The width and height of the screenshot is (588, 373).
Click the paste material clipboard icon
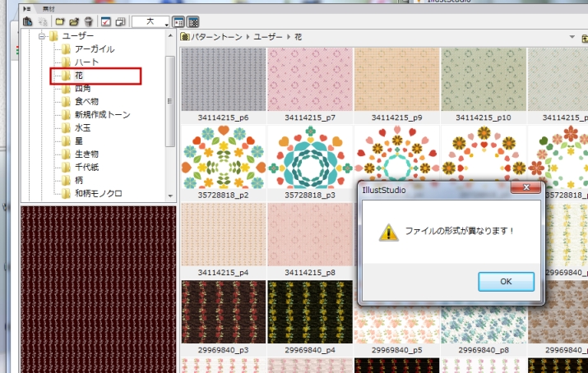(x=28, y=21)
